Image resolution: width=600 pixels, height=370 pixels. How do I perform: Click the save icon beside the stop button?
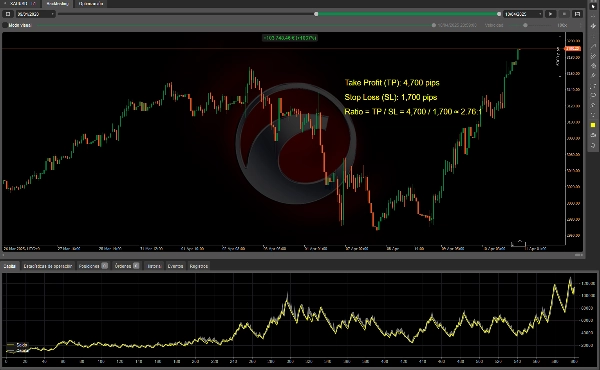tap(577, 14)
